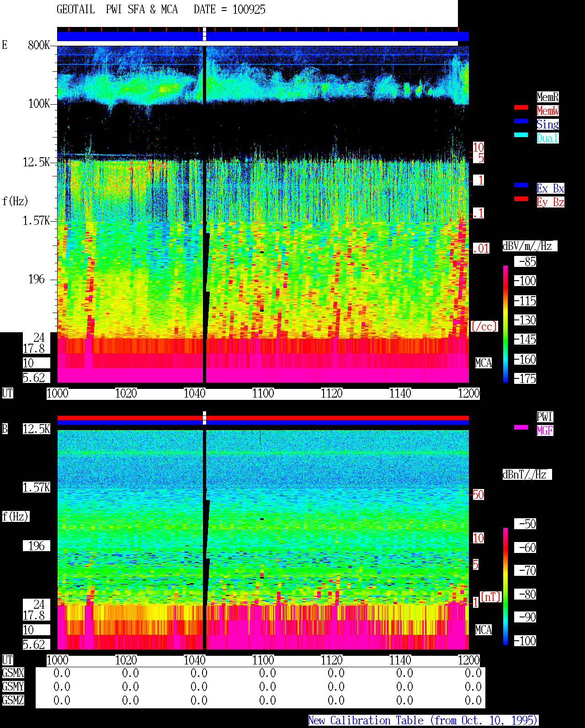Click the PWI legend label

[x=545, y=417]
